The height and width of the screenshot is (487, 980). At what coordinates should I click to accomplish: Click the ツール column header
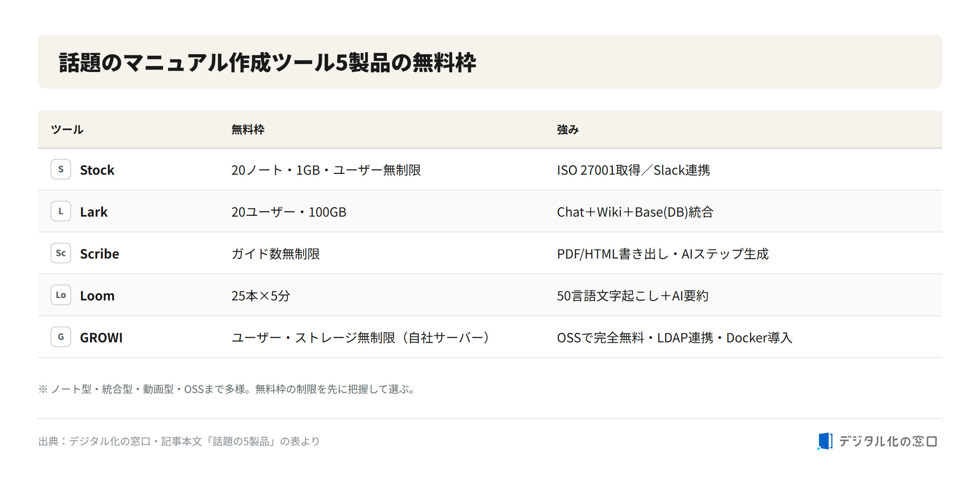click(67, 130)
